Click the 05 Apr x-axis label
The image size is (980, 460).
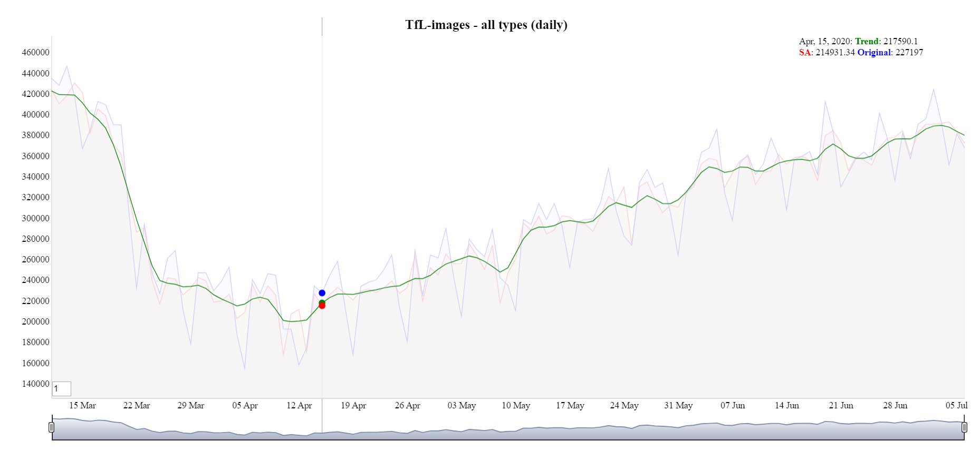245,405
